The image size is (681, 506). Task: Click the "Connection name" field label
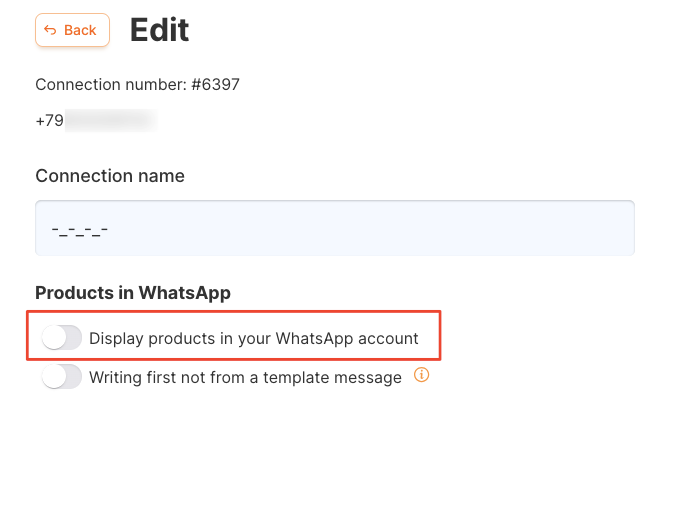click(110, 176)
